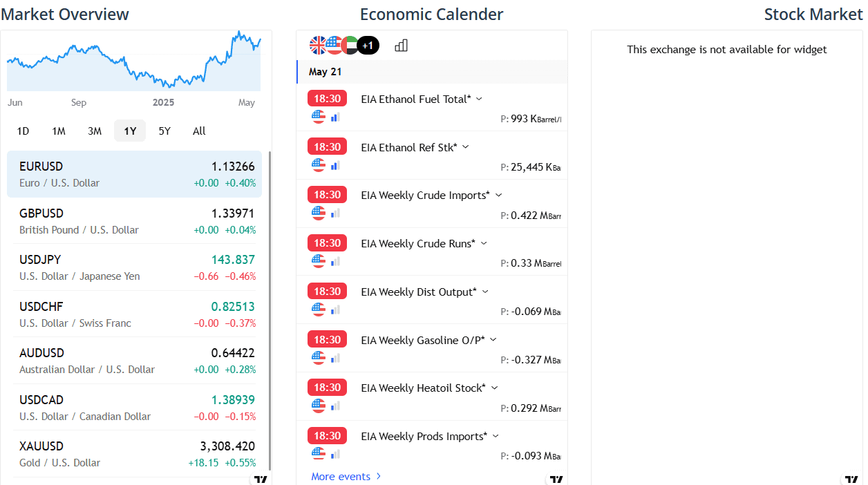Viewport: 868px width, 485px height.
Task: Expand the EIA Ethanol Fuel Total event
Action: [479, 99]
